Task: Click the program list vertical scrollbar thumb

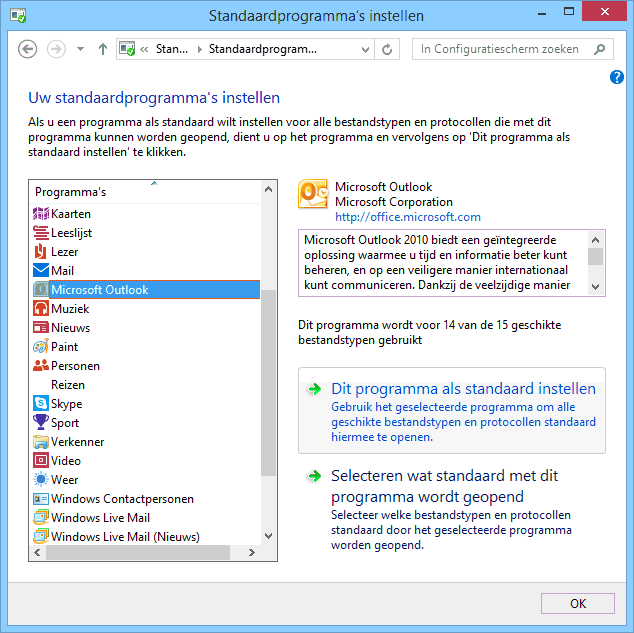Action: [x=268, y=382]
